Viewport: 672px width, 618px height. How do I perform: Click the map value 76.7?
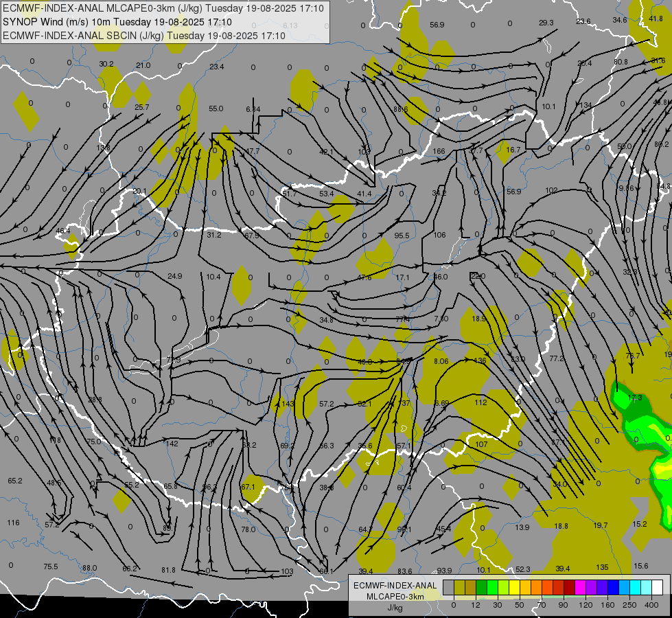(633, 356)
